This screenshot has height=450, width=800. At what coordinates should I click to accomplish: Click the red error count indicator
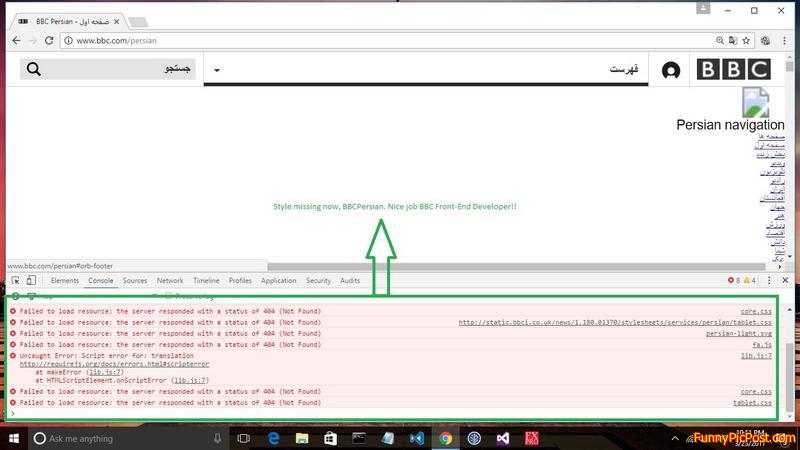[734, 280]
